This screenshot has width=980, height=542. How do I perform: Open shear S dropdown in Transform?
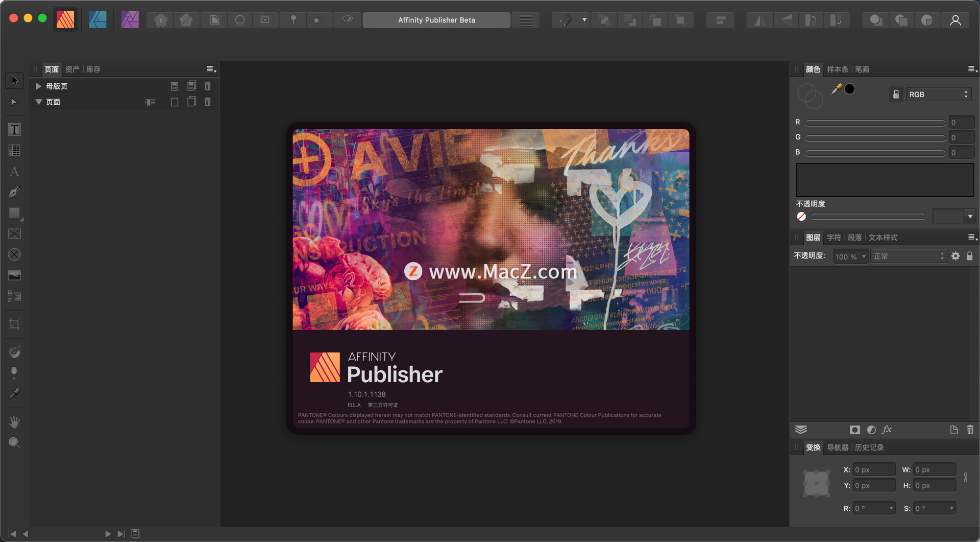pyautogui.click(x=951, y=508)
